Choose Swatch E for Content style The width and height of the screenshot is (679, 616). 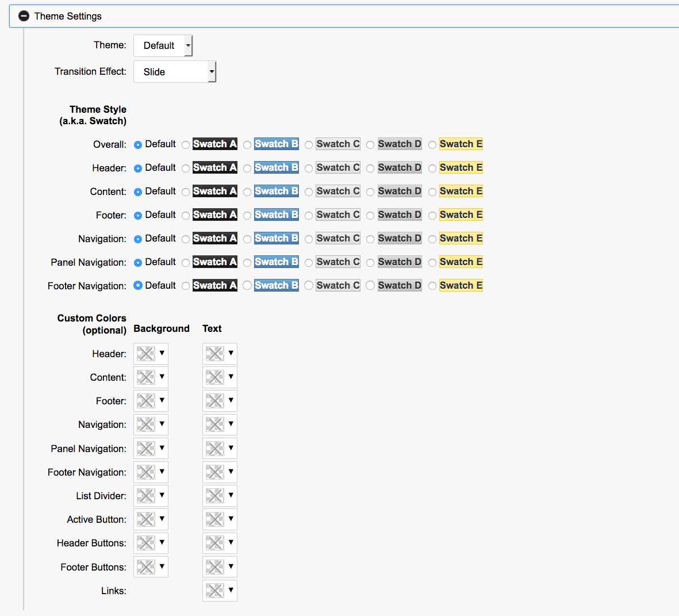coord(432,192)
